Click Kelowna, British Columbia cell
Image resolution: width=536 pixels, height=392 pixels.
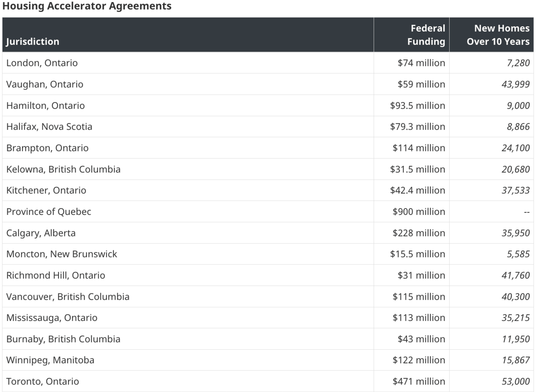[188, 169]
